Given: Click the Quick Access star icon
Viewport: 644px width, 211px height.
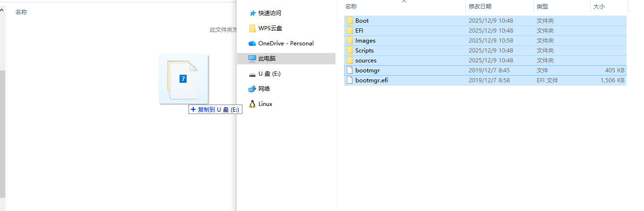Looking at the screenshot, I should [252, 13].
